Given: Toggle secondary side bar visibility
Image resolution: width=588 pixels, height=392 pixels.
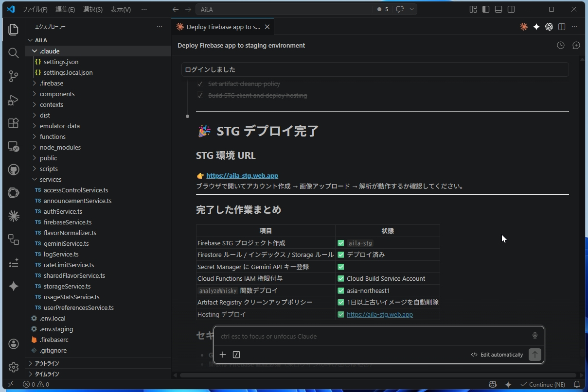Looking at the screenshot, I should 511,9.
